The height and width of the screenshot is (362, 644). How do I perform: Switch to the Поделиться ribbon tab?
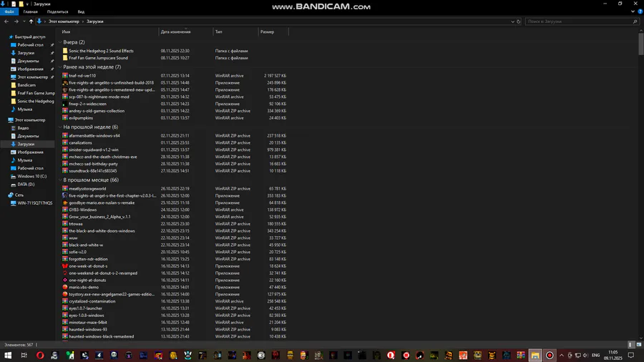57,11
